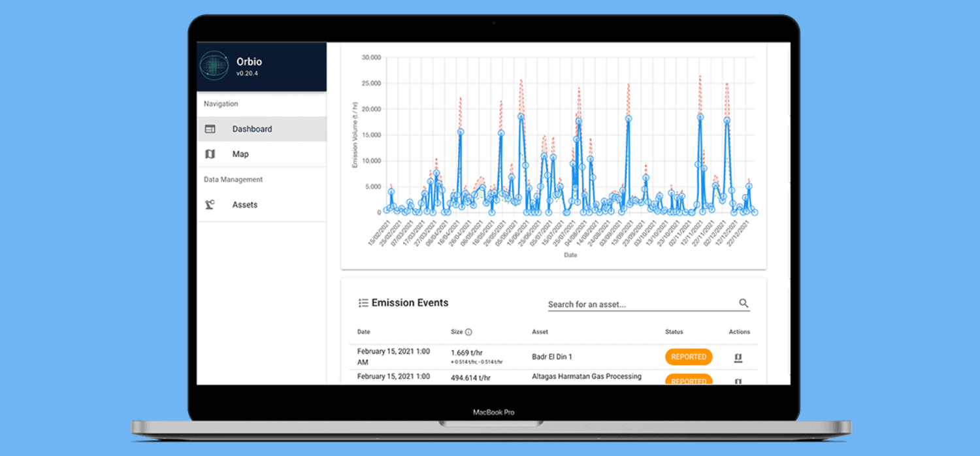Select the Dashboard menu label
This screenshot has height=456, width=980.
[252, 129]
